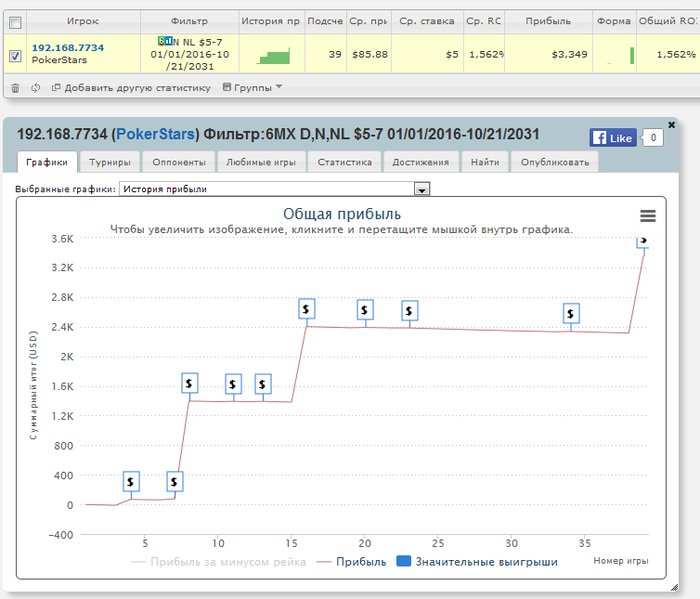Close the player details panel

pyautogui.click(x=671, y=125)
